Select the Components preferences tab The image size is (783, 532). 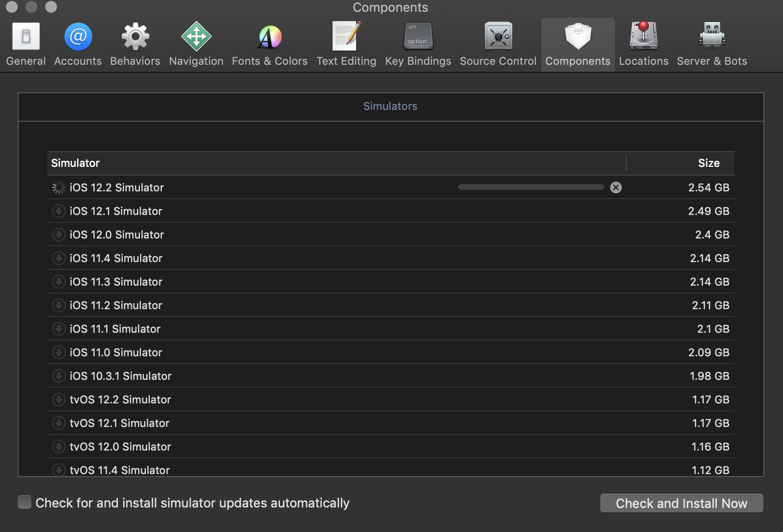point(578,44)
